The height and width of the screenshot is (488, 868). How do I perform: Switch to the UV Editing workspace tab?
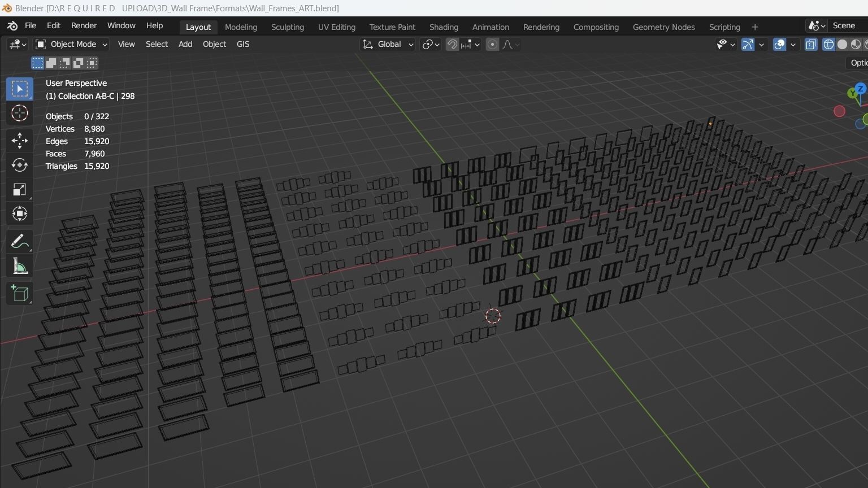point(337,27)
